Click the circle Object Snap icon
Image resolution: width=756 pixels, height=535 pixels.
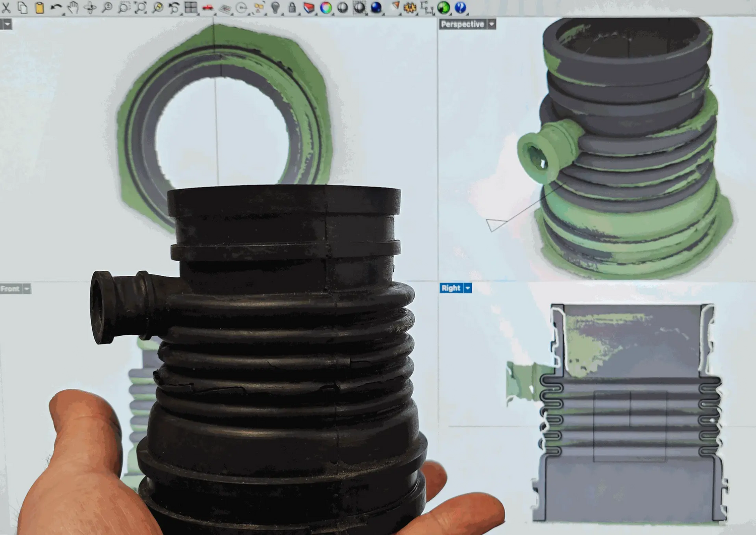[241, 8]
